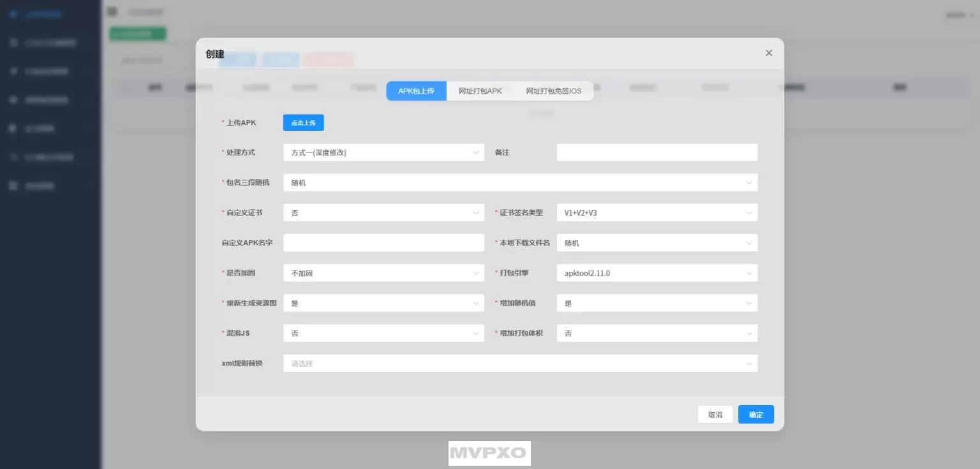Screen dimensions: 980x469
Task: Click the sixth sidebar navigation icon
Action: point(11,157)
